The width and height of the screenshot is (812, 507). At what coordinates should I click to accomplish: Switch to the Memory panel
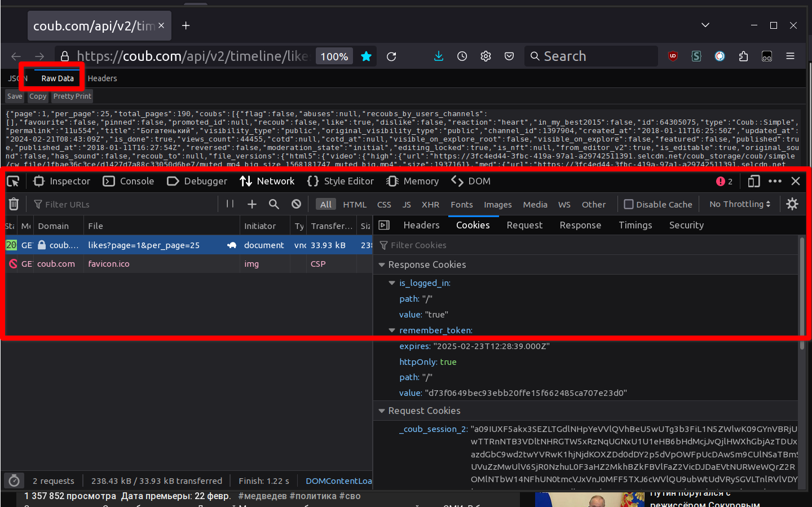[413, 181]
